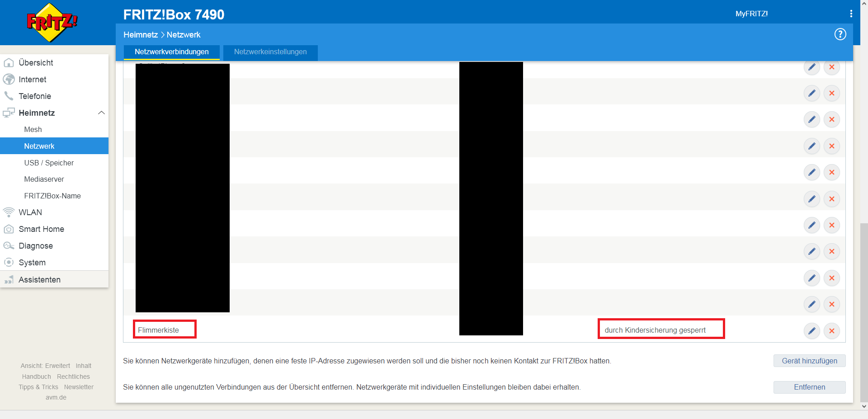Click the topmost red X delete icon
The image size is (868, 419).
click(832, 67)
